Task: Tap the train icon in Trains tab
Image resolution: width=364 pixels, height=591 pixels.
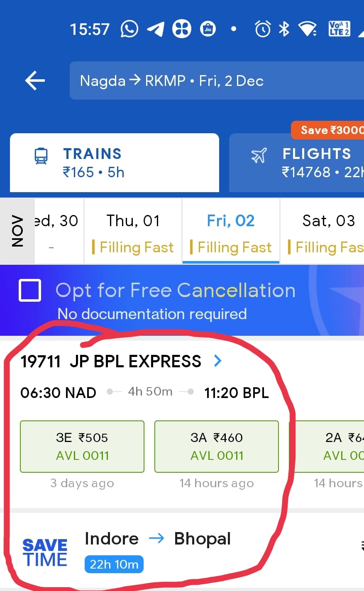Action: (41, 156)
